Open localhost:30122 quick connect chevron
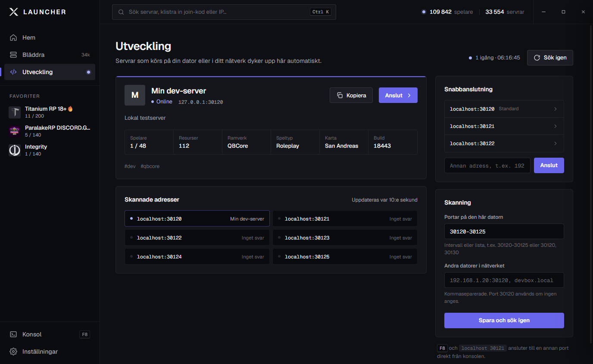Screen dimensions: 593x364 556,143
